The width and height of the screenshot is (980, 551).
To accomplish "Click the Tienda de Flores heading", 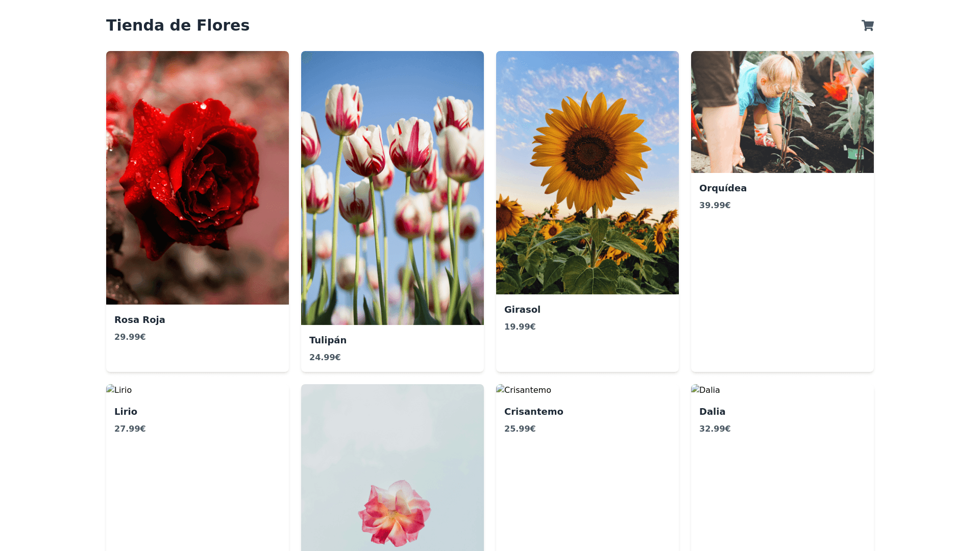I will tap(178, 26).
